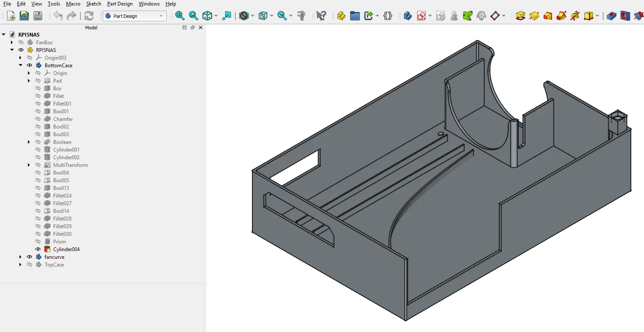644x332 pixels.
Task: Expand the MultiTransform tree node
Action: coord(29,165)
